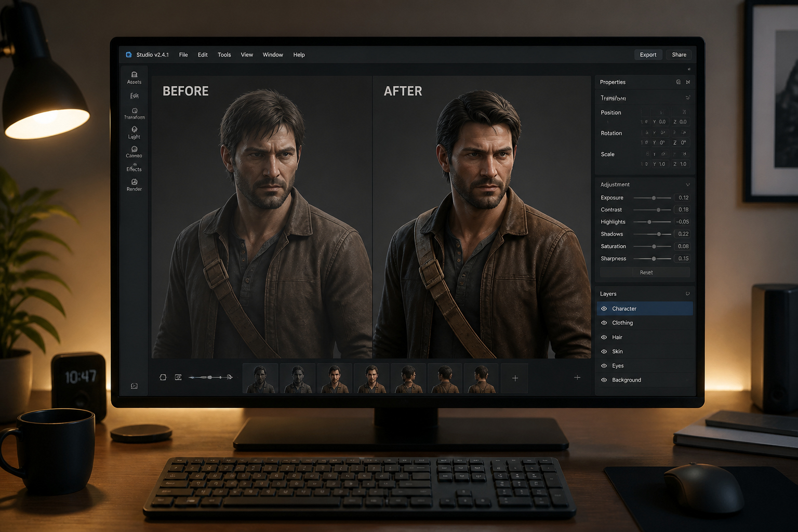798x532 pixels.
Task: Select the second thumbnail in filmstrip
Action: [x=297, y=378]
